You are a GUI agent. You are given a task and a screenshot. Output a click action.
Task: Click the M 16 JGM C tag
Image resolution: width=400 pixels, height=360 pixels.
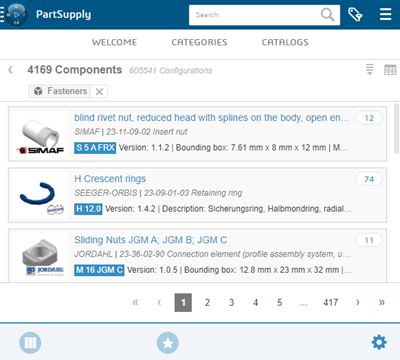(99, 270)
